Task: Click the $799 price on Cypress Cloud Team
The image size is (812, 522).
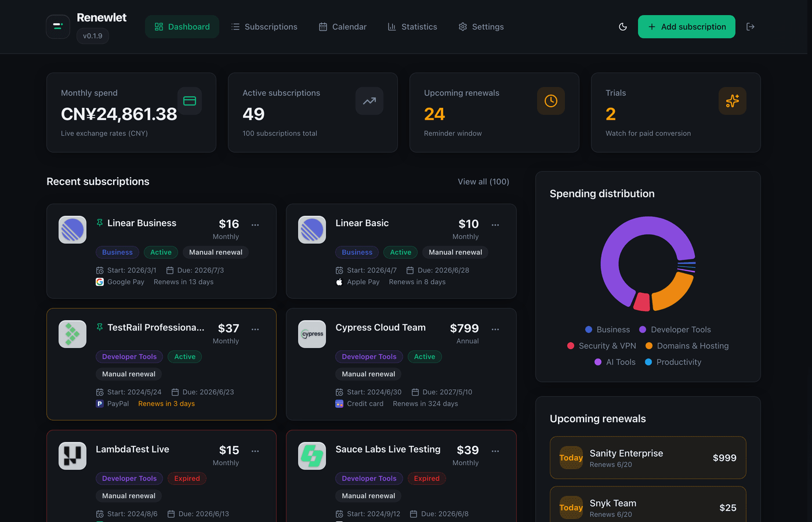Action: [x=465, y=328]
